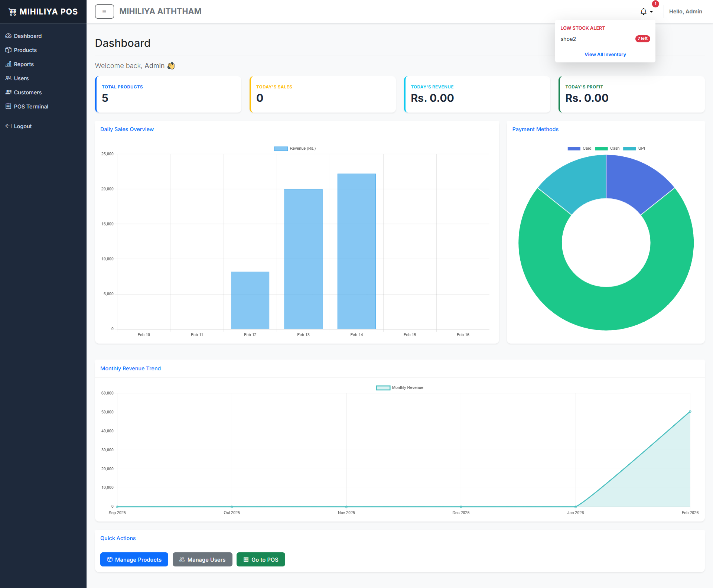Click the LOW STOCK ALERT heading

click(582, 28)
